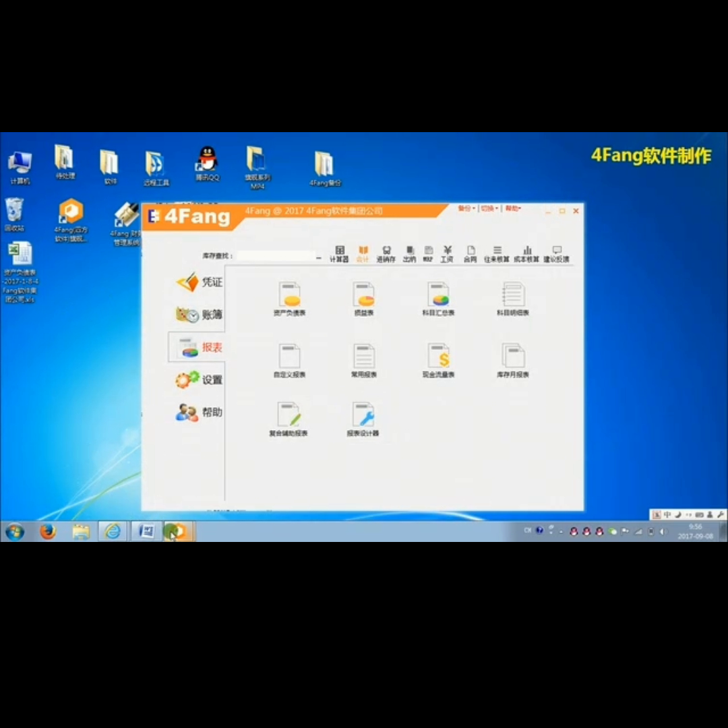The height and width of the screenshot is (728, 728).
Task: Open the 常用报表 common reports
Action: click(x=363, y=361)
